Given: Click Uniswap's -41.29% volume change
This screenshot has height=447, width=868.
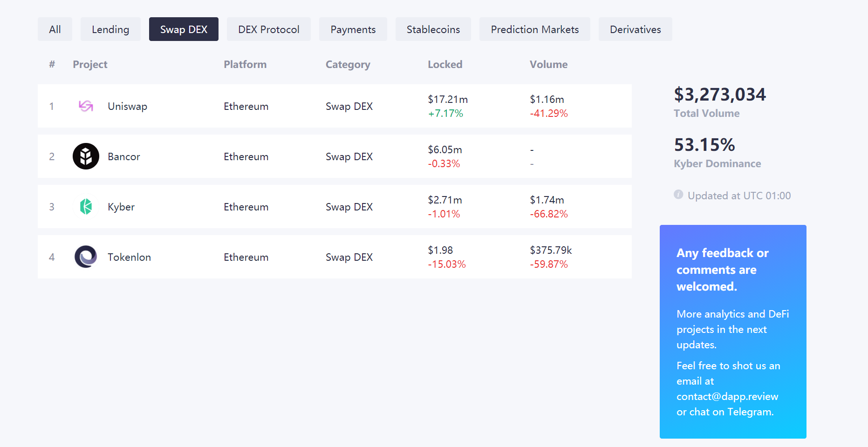Looking at the screenshot, I should 549,113.
